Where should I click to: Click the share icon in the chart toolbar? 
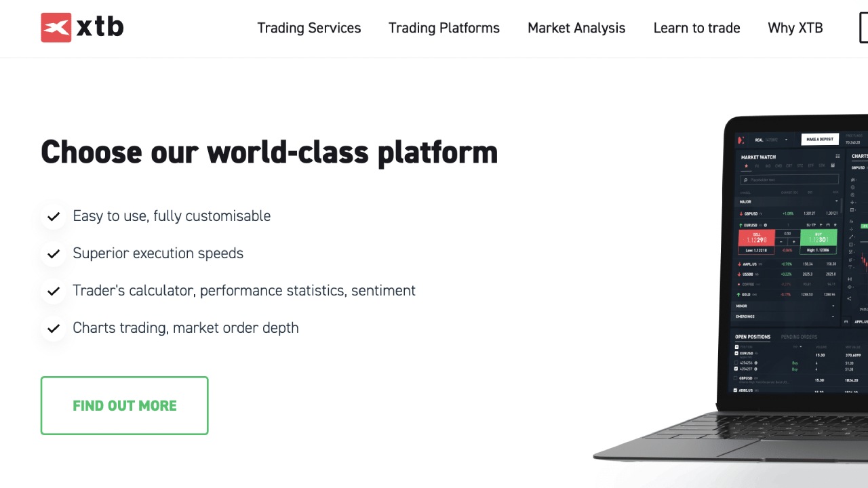pyautogui.click(x=850, y=298)
